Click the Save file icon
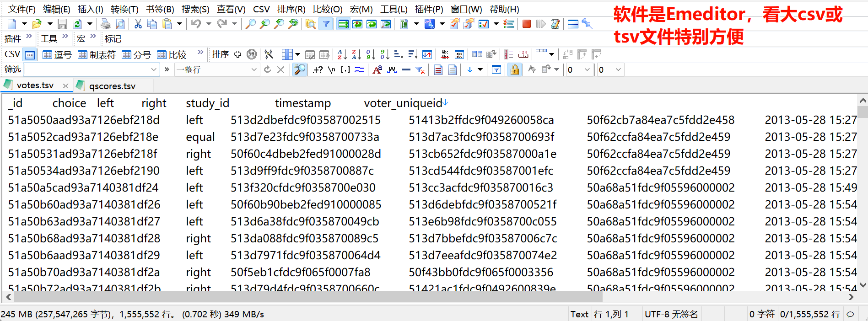 (x=63, y=24)
